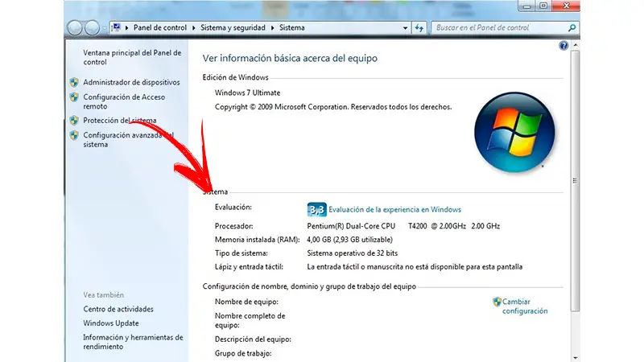
Task: Click shield icon next to Configuración avanzada
Action: point(74,135)
